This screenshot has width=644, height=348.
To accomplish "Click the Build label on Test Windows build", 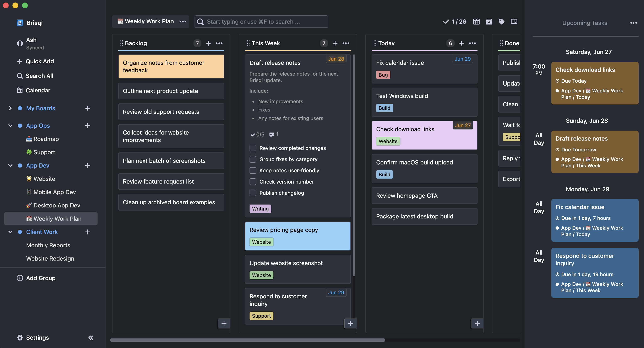I will click(x=384, y=108).
